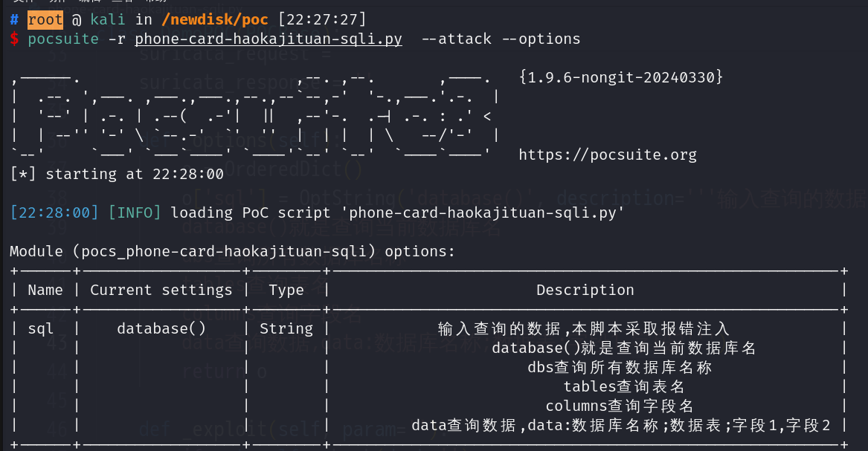Click the database() current setting value

coord(161,329)
